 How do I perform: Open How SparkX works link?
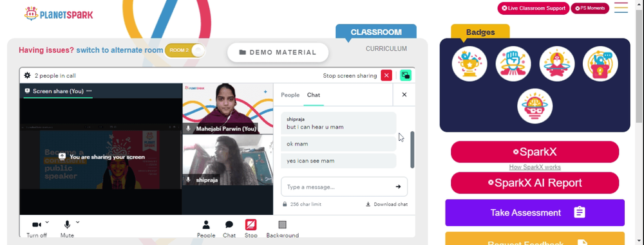click(x=535, y=167)
